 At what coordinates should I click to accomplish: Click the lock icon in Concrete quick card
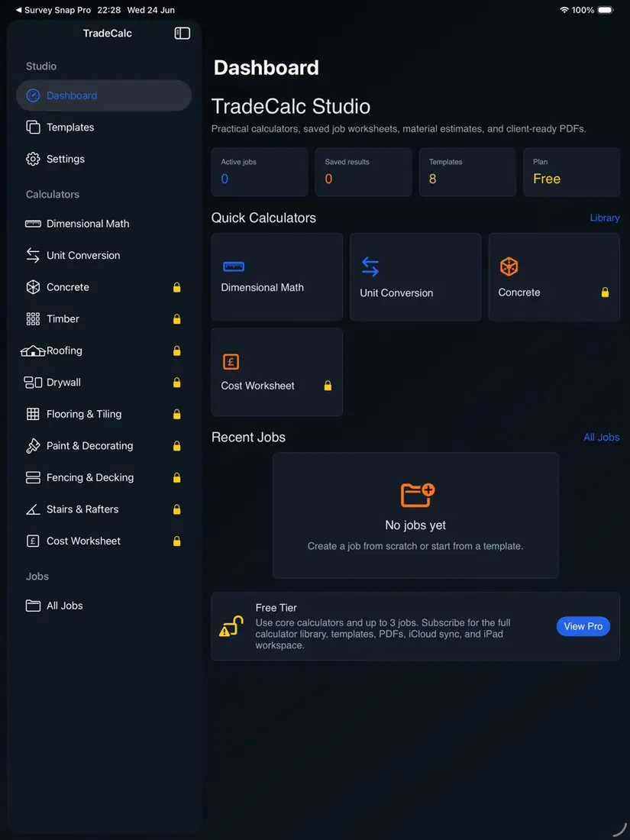[606, 292]
